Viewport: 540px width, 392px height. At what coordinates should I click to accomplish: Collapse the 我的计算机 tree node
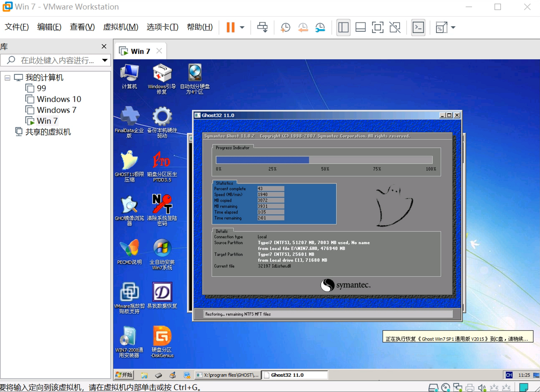tap(7, 78)
